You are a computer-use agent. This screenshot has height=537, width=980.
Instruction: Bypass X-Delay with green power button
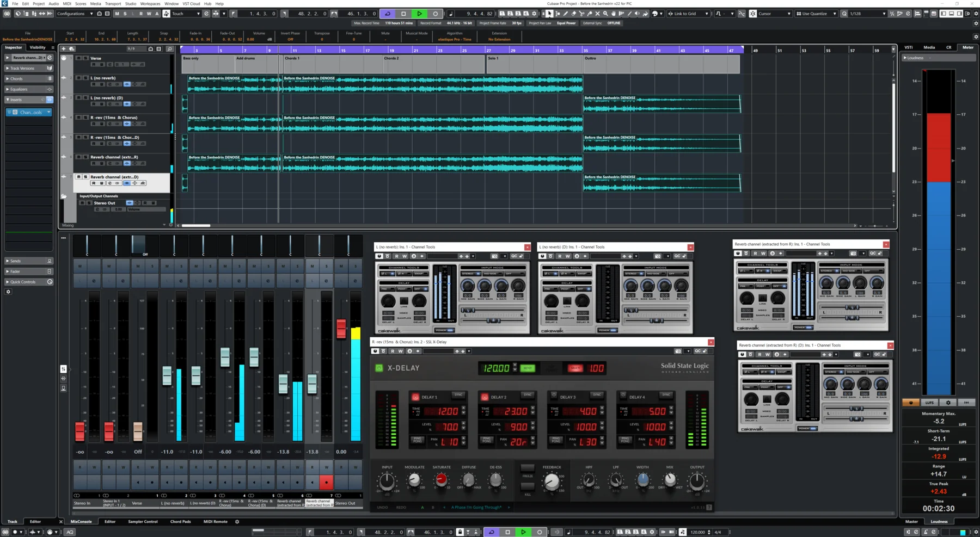point(379,368)
